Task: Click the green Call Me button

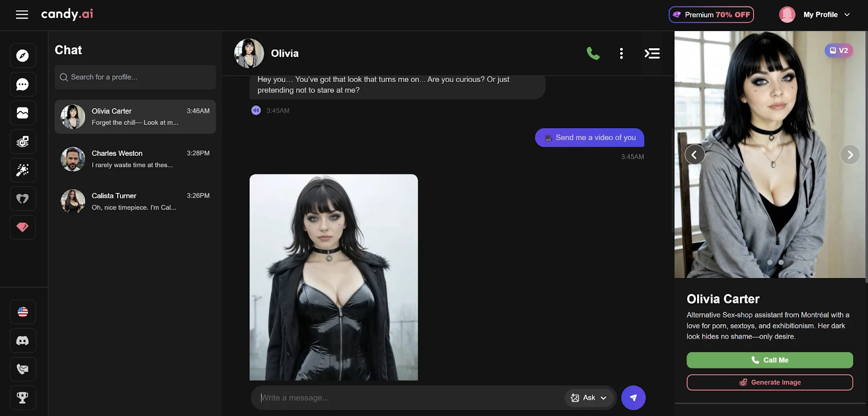Action: (769, 360)
